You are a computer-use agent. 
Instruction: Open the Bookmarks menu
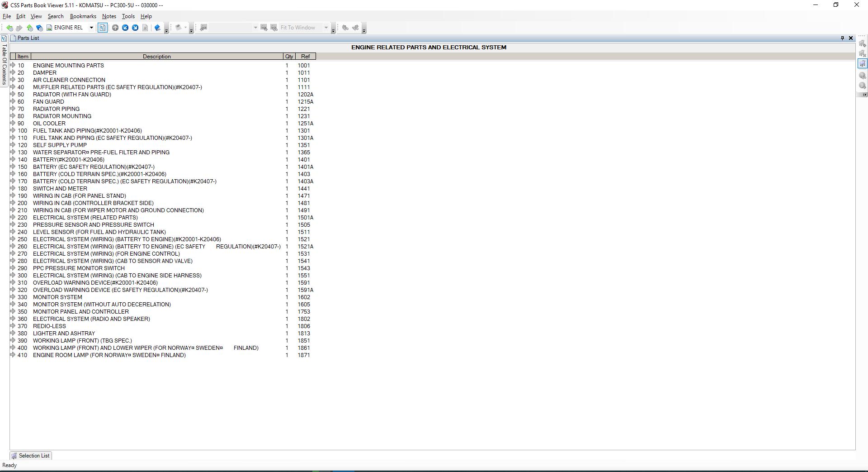pyautogui.click(x=83, y=16)
